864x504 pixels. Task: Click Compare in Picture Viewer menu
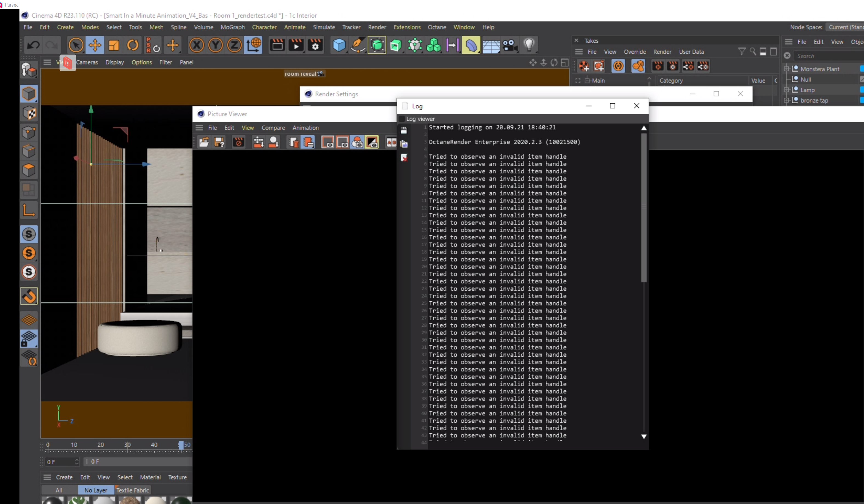273,128
